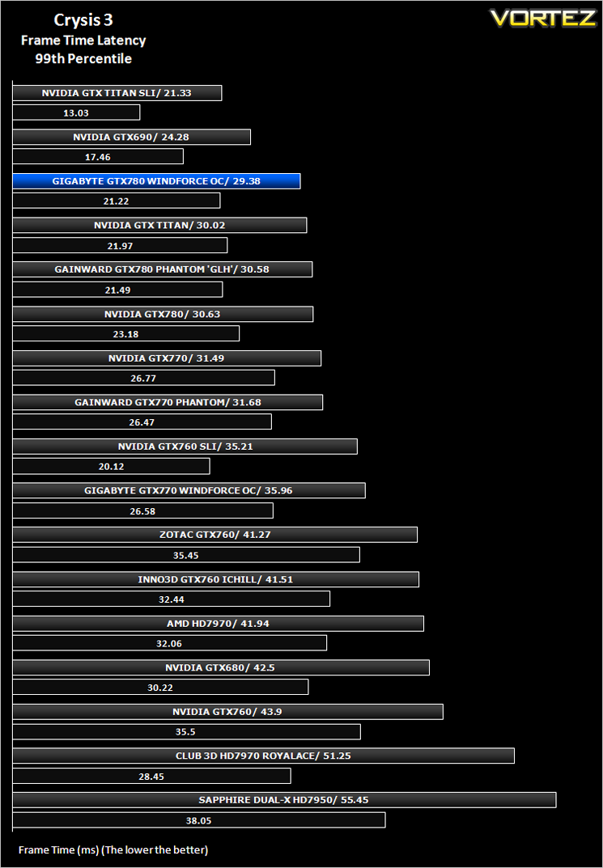The width and height of the screenshot is (603, 868).
Task: Select the NVIDIA GTX690/ 24.28 bar
Action: (x=131, y=137)
